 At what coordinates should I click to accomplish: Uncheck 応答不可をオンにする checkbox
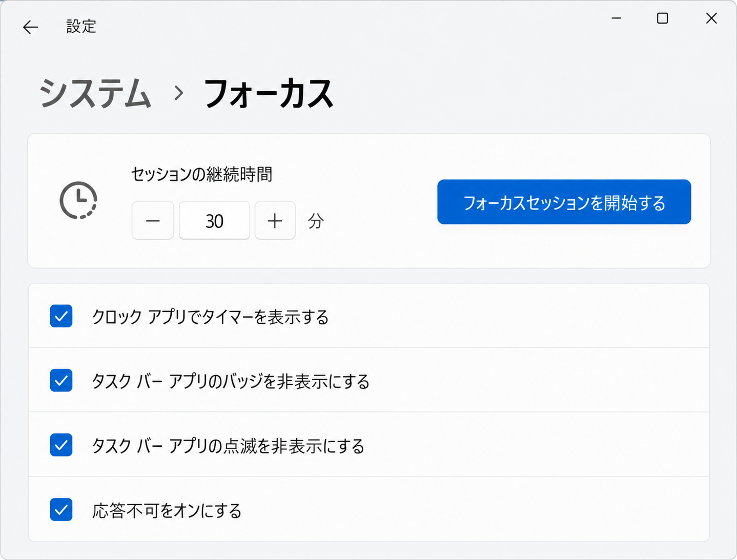click(x=61, y=510)
